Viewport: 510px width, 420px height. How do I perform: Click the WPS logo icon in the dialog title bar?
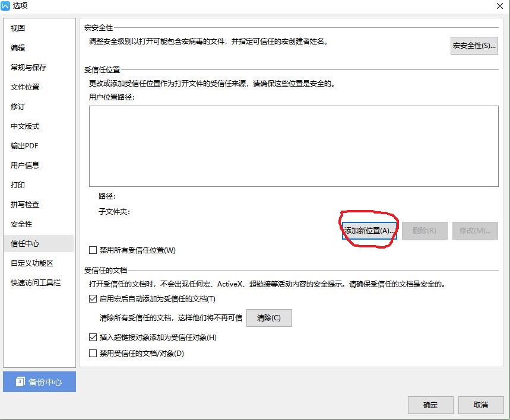[7, 6]
